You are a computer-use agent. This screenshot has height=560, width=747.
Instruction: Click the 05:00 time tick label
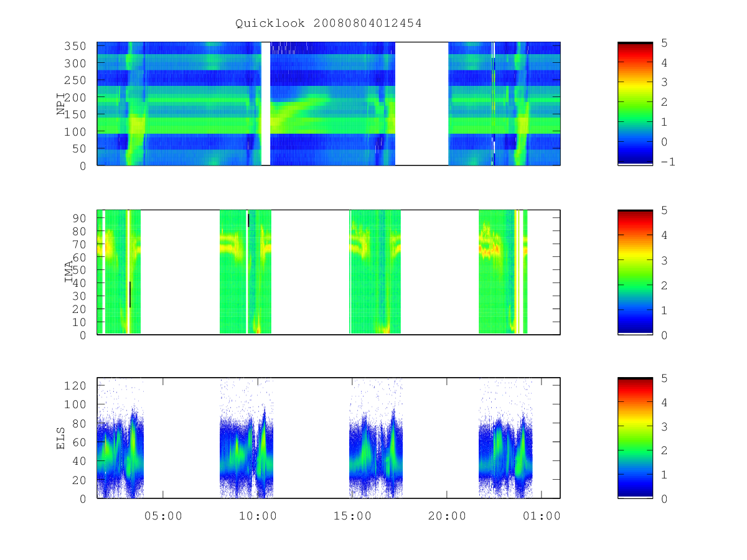(163, 516)
